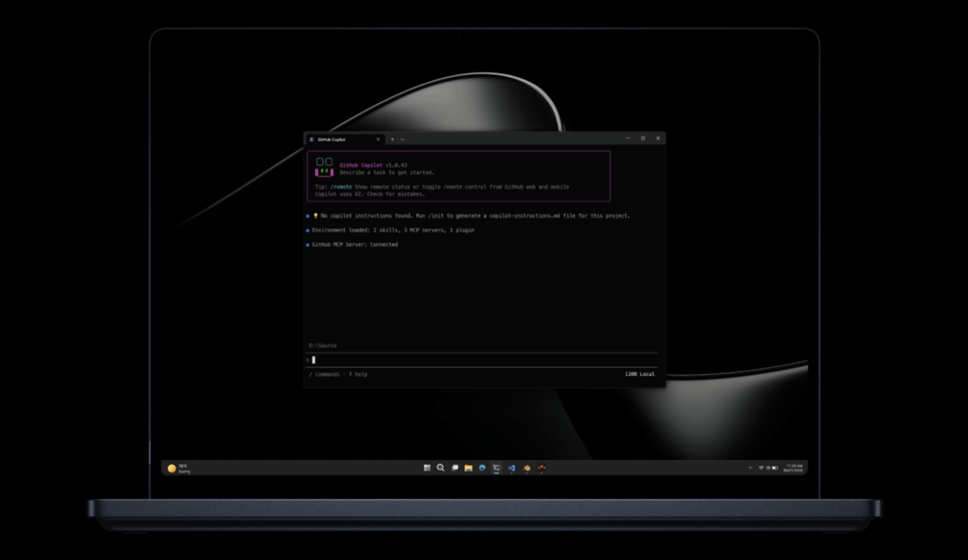Click the 'No copilot instructions found' message

tap(475, 216)
